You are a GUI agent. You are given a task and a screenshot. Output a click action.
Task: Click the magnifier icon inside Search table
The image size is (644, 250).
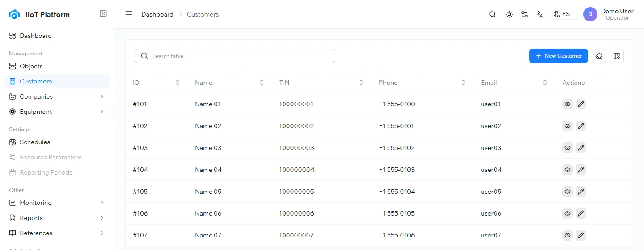point(144,56)
